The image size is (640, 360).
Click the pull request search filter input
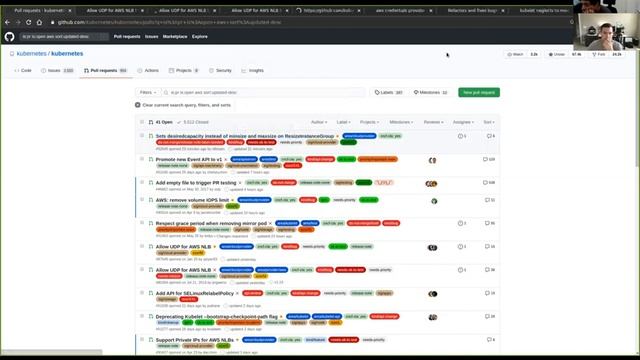tap(263, 92)
